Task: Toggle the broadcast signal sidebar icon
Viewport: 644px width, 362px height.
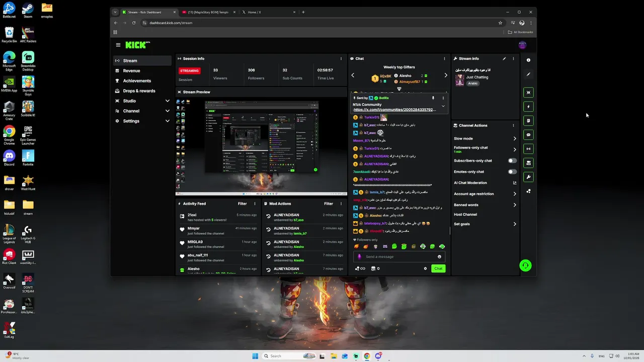Action: point(528,149)
